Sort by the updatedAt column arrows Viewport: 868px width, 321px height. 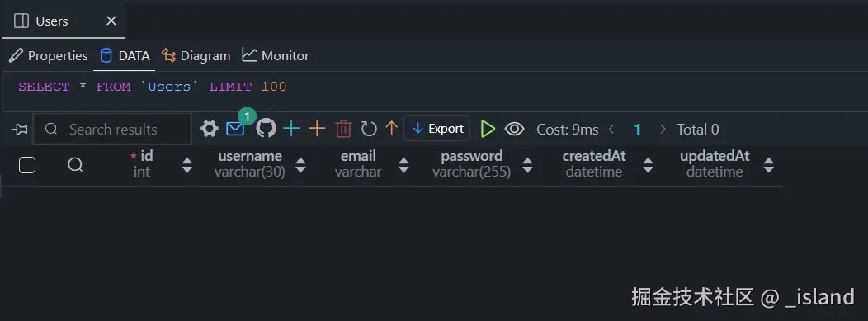click(x=768, y=165)
